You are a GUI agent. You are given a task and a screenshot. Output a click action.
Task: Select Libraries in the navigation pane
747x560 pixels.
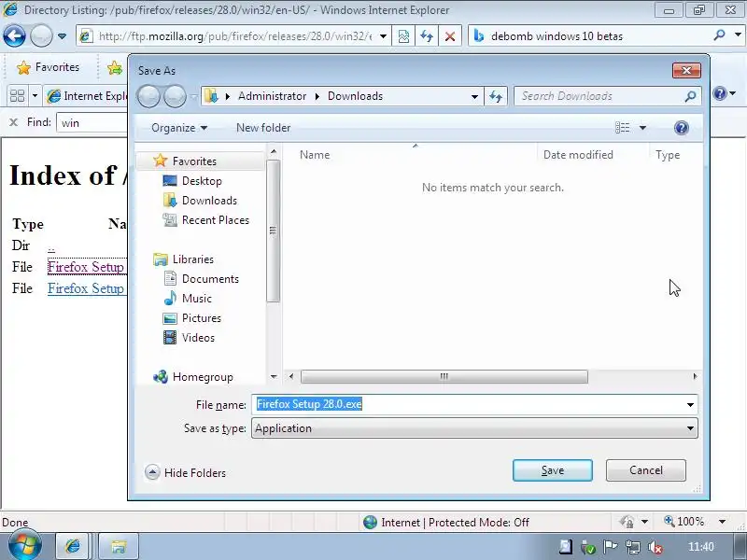pos(193,259)
